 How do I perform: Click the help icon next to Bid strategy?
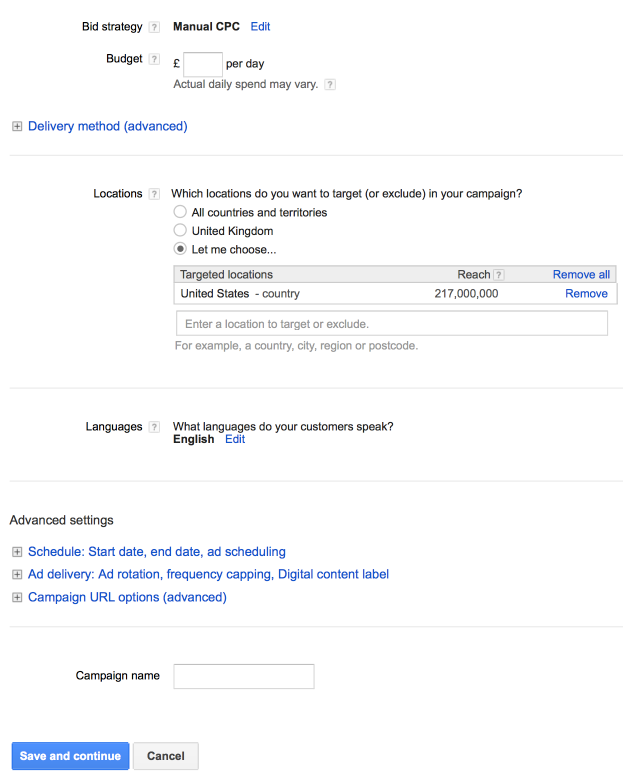click(x=154, y=27)
